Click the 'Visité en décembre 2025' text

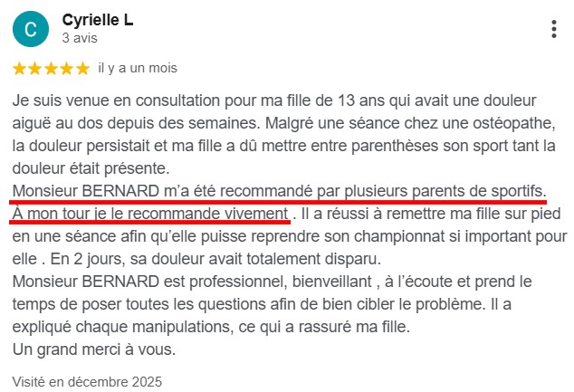click(87, 381)
